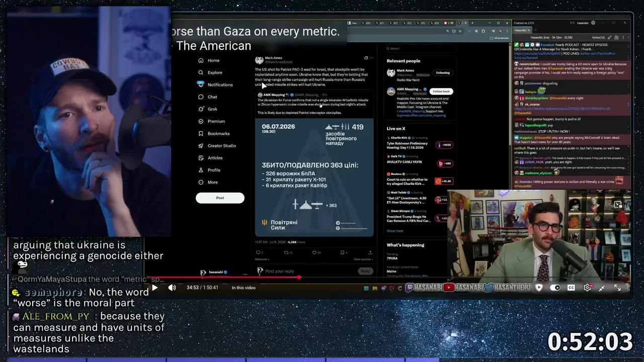Toggle the autoplay switch in player controls
This screenshot has width=644, height=362.
click(x=555, y=288)
